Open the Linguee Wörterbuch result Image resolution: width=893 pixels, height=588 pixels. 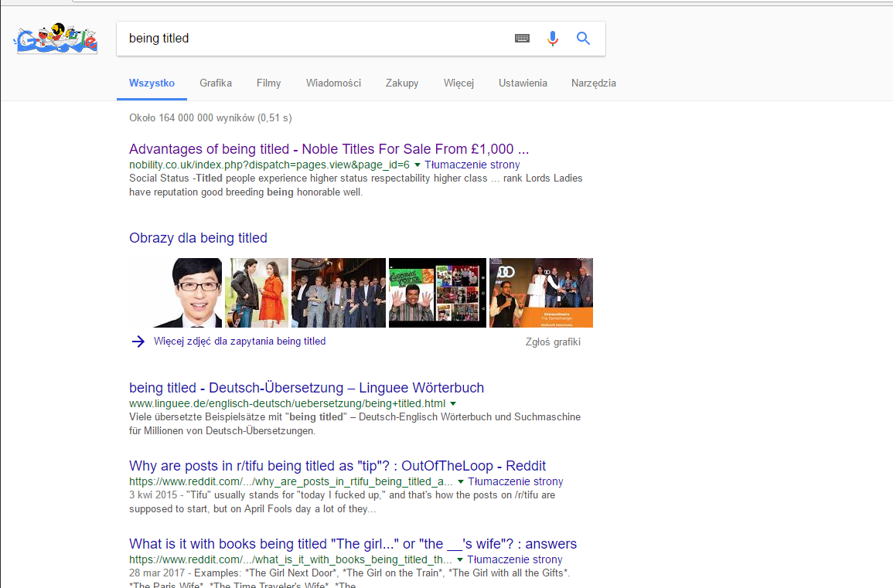point(306,388)
